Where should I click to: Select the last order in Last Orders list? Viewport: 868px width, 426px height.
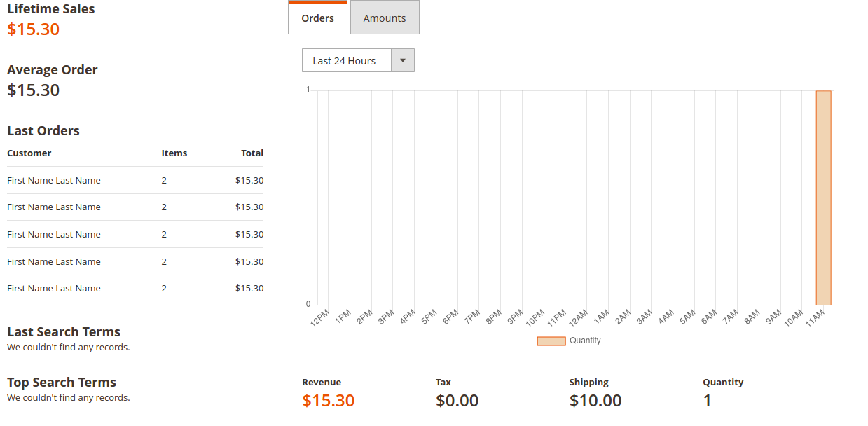54,288
